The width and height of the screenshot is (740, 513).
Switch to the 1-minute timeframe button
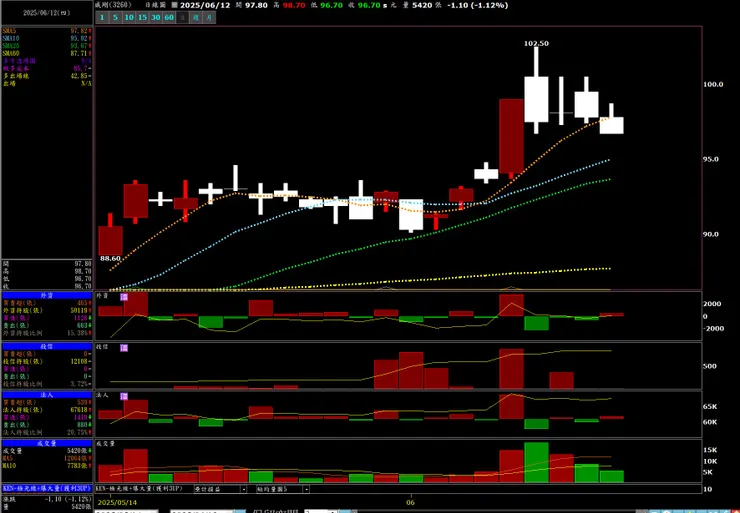click(x=102, y=17)
